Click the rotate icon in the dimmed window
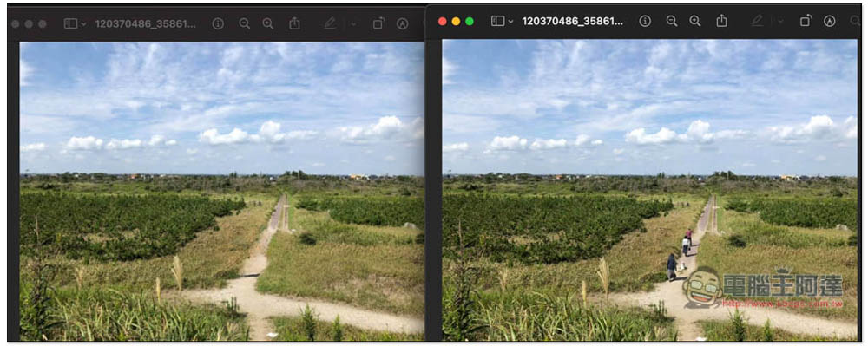868x346 pixels. (x=378, y=23)
